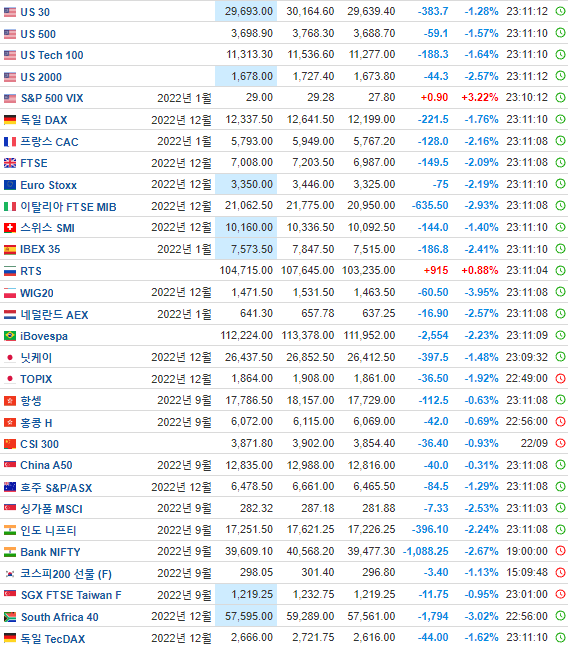This screenshot has height=648, width=568.
Task: Open the CSI 300 link
Action: pyautogui.click(x=39, y=444)
